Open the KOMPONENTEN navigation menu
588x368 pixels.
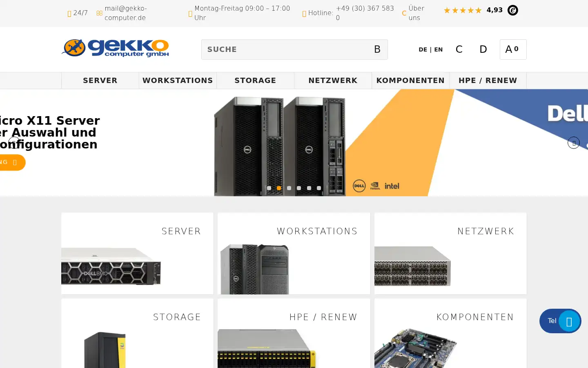(410, 81)
